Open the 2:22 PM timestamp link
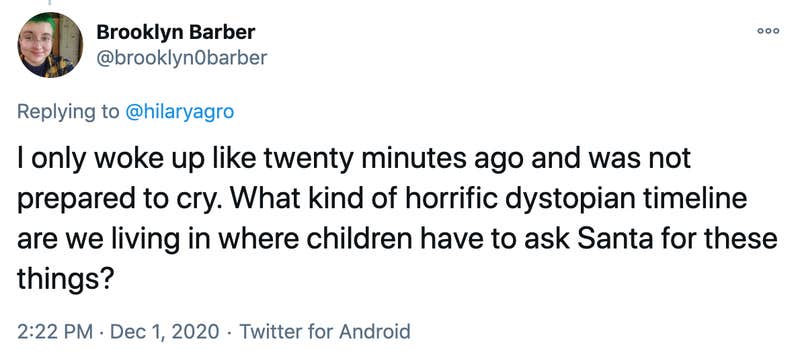The image size is (800, 360). 55,332
